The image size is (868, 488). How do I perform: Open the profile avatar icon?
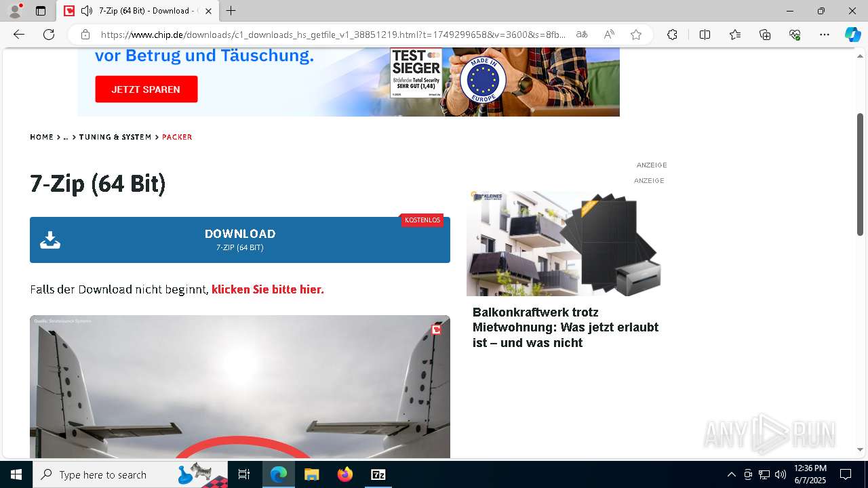15,11
